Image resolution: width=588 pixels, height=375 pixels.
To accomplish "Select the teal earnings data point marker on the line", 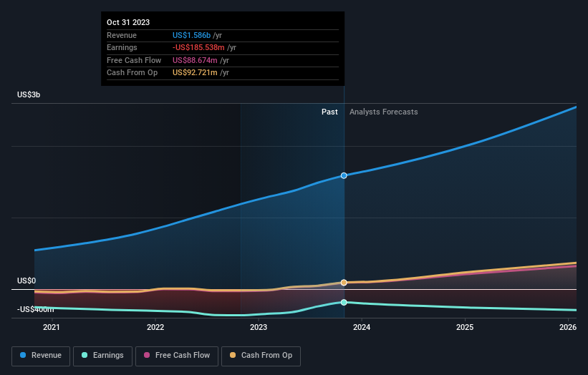I will pyautogui.click(x=344, y=303).
